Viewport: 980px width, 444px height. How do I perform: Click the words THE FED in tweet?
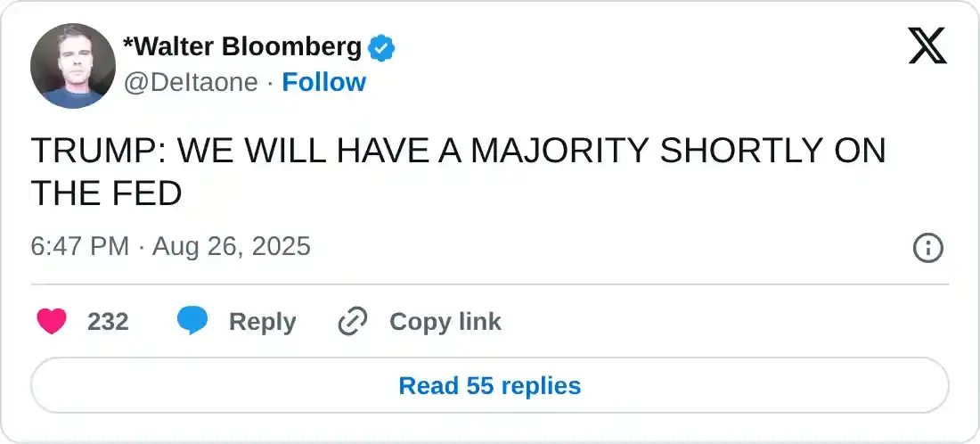point(106,193)
